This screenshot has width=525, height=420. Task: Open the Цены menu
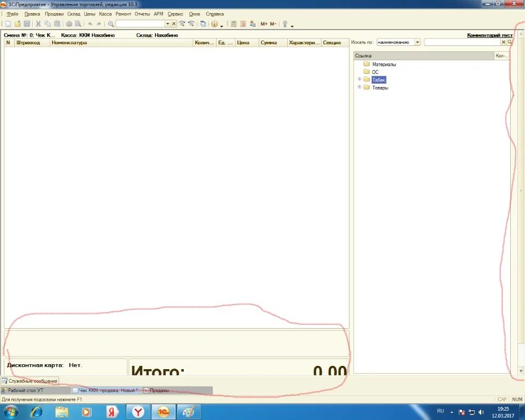[89, 14]
